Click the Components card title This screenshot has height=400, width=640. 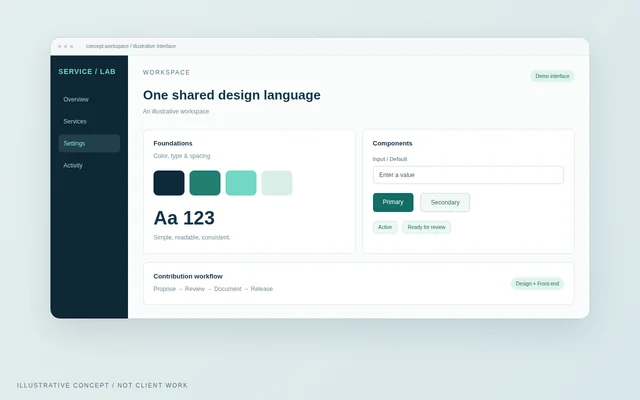(392, 143)
